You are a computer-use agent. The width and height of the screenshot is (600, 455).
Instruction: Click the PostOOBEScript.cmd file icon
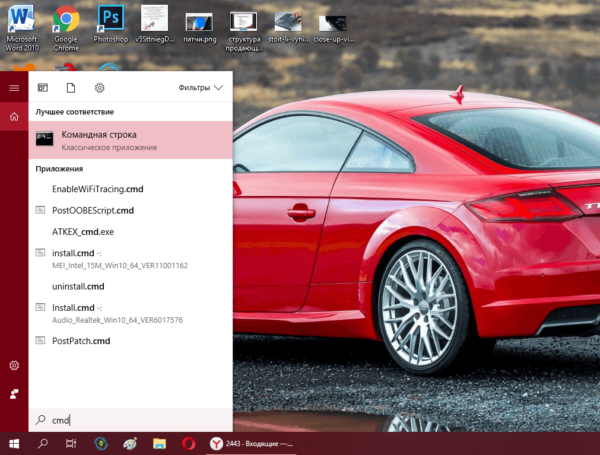click(x=40, y=210)
